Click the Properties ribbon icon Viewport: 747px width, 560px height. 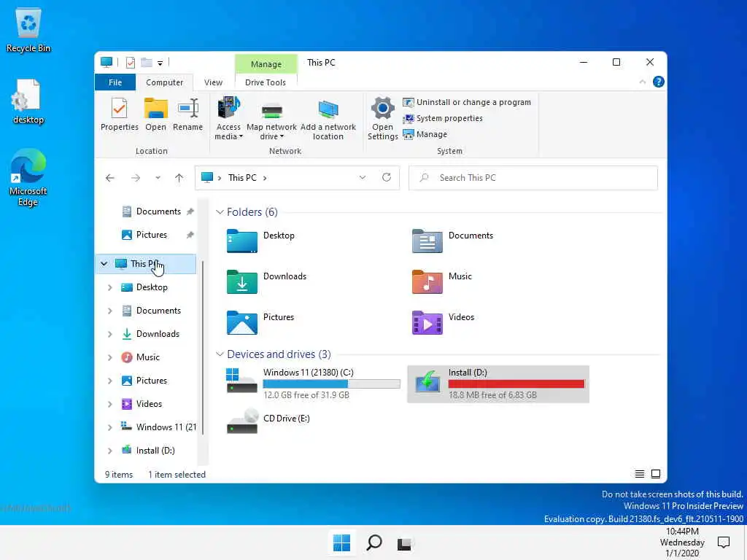click(x=119, y=114)
